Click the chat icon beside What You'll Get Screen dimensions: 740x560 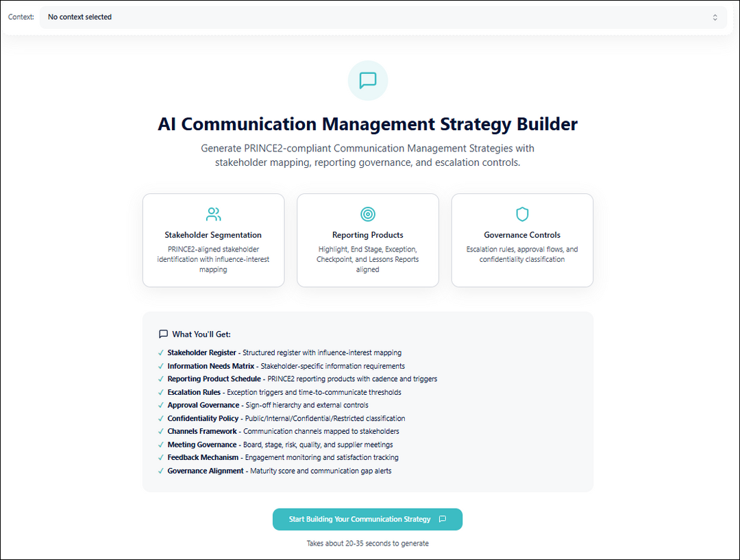[163, 334]
